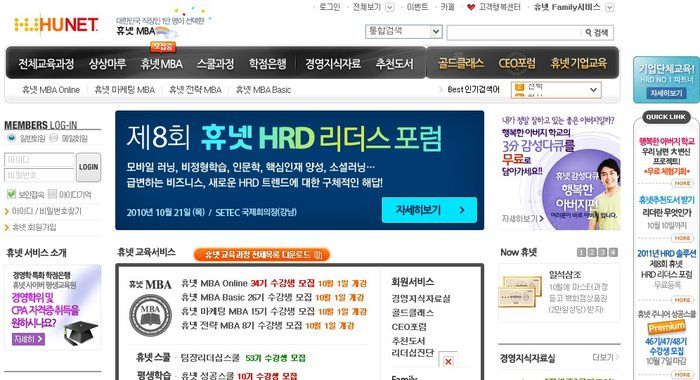Click Now 휴넷 page 3 indicator
The width and height of the screenshot is (700, 380).
click(602, 252)
